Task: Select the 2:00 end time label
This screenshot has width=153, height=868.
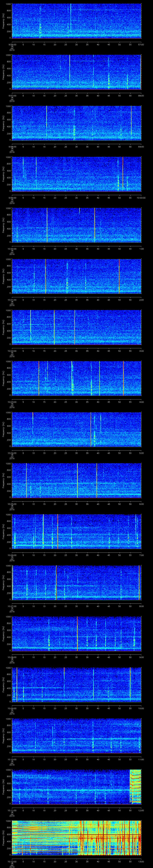Action: pyautogui.click(x=141, y=300)
